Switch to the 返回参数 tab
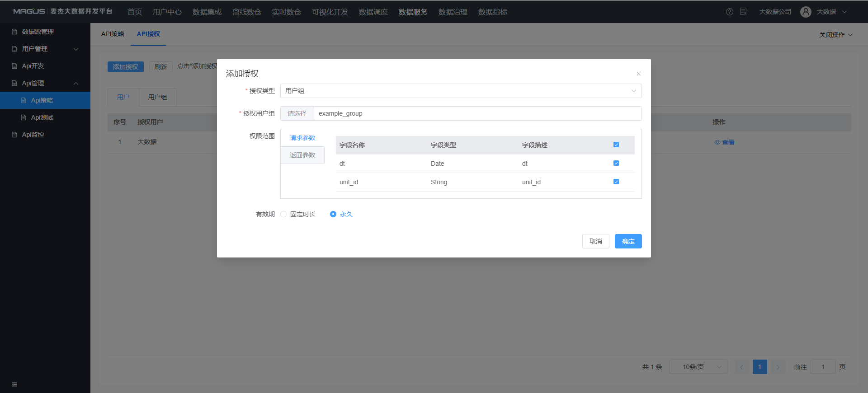Screen dimensions: 868x393 [302, 155]
